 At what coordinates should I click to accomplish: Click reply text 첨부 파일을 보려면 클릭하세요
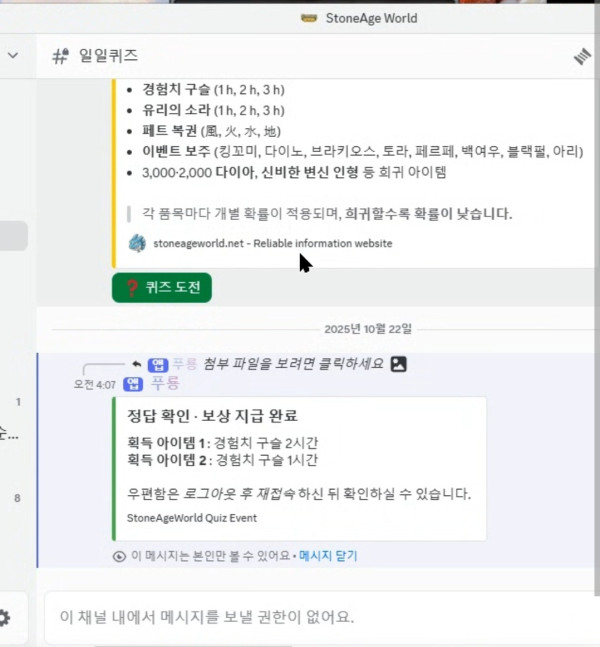pos(294,364)
